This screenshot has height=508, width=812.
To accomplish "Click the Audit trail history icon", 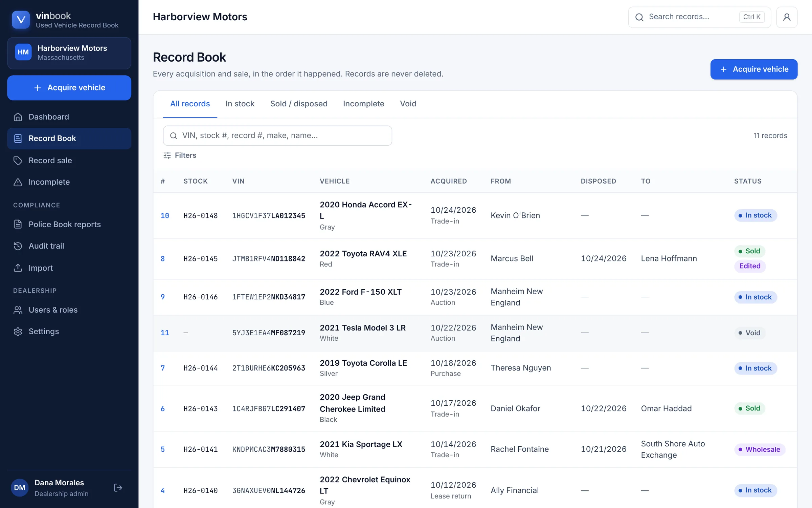I will 18,246.
